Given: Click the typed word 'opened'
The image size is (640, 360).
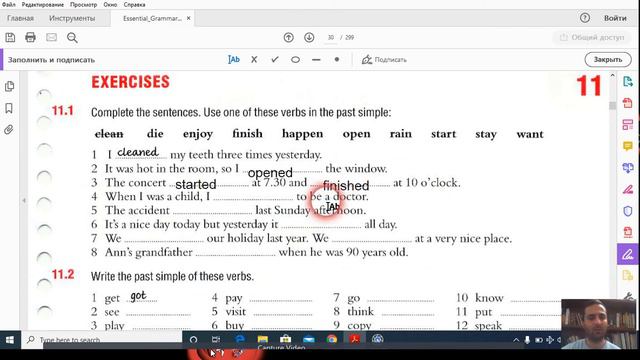Looking at the screenshot, I should click(270, 172).
